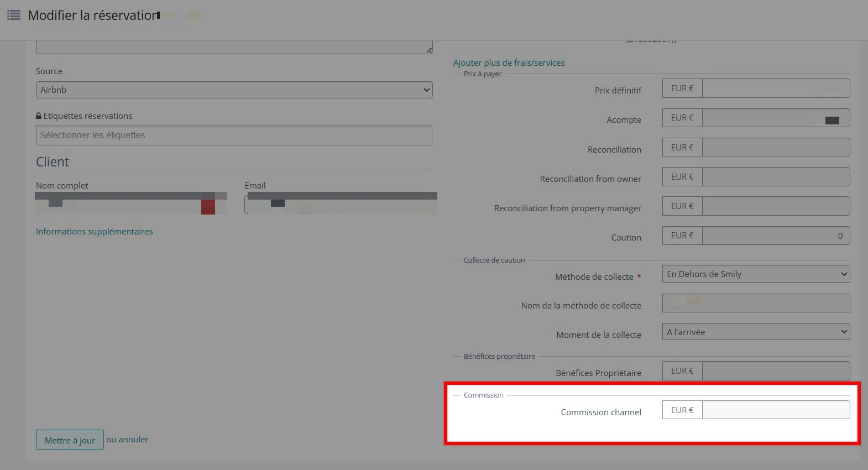Click the EUR € prefix of Commission channel
868x470 pixels.
pos(682,410)
